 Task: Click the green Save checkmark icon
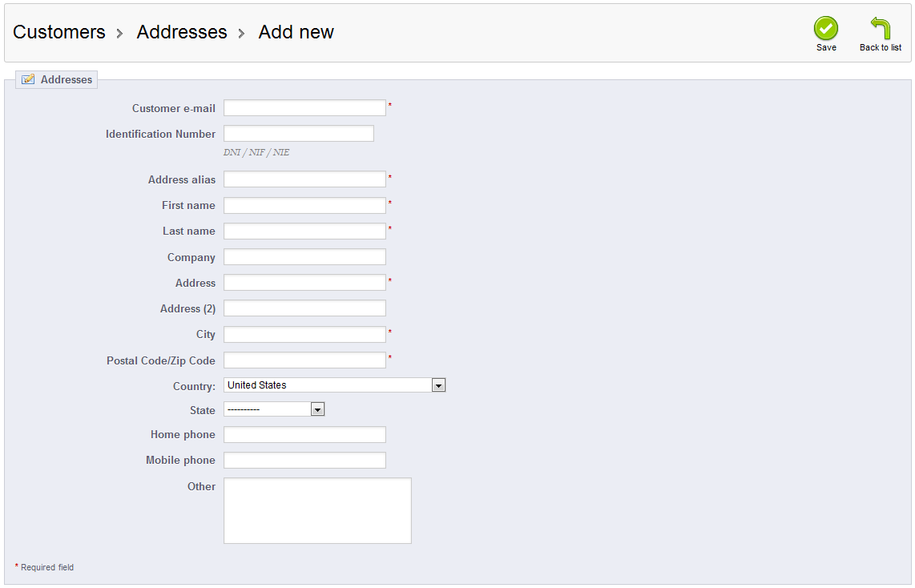click(826, 28)
